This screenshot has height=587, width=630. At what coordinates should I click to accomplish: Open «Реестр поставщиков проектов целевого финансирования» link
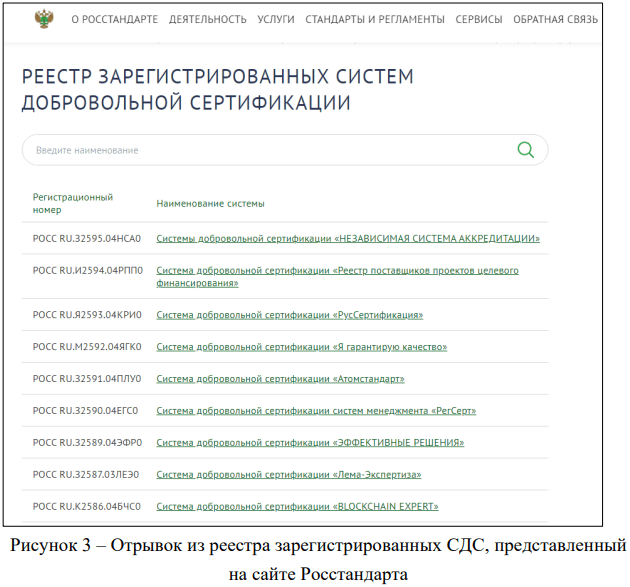tap(338, 276)
